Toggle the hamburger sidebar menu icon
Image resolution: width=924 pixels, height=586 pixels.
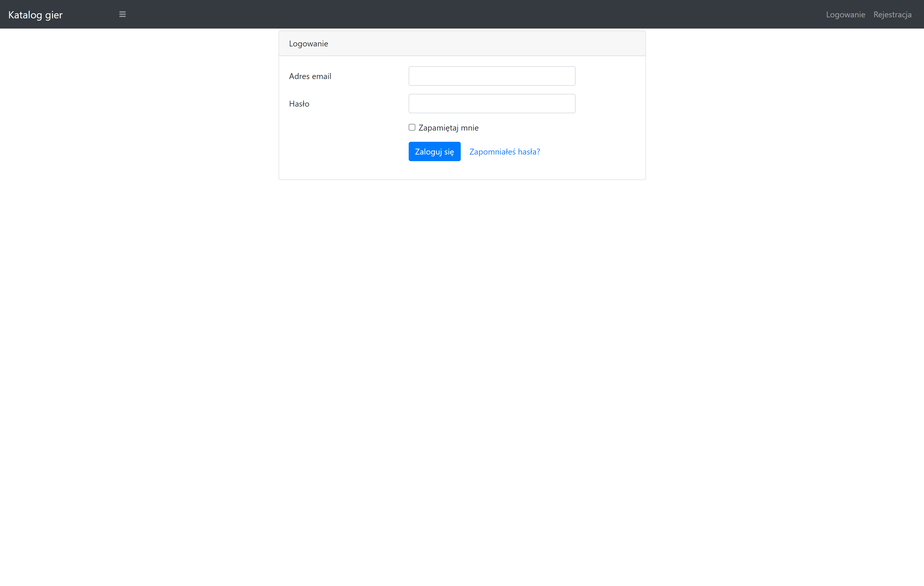[x=122, y=14]
